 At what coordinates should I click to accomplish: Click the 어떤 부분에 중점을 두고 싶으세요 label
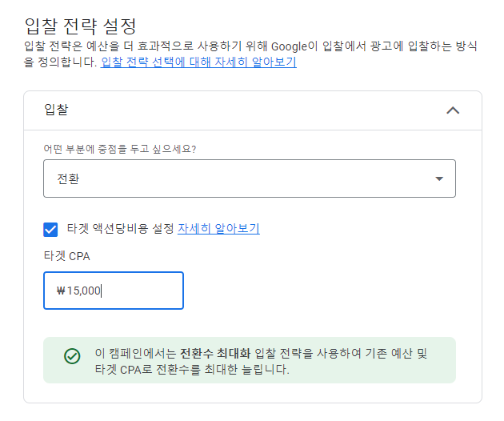click(x=120, y=149)
